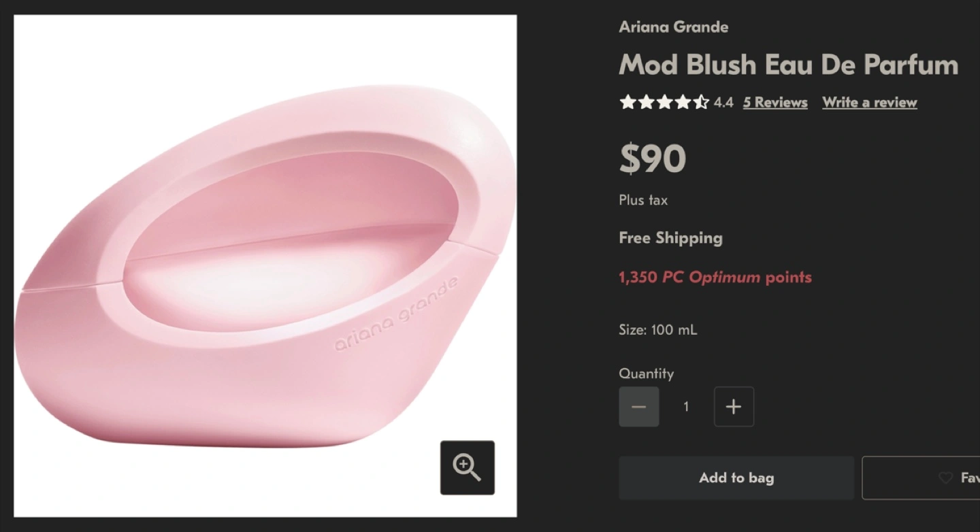Click the half-filled fifth rating star
980x532 pixels.
pos(701,103)
